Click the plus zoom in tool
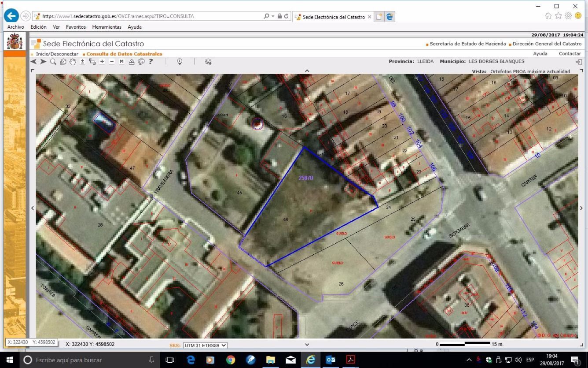The image size is (588, 368). pyautogui.click(x=102, y=62)
